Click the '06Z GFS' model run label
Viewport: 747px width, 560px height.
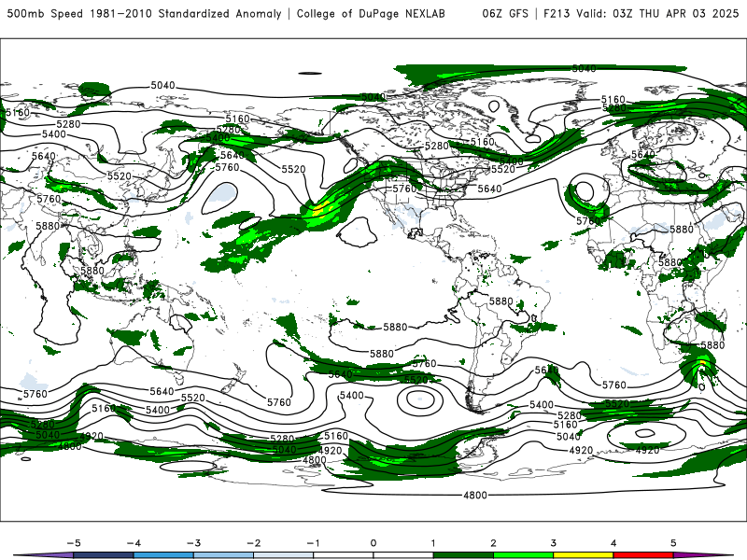(x=505, y=13)
